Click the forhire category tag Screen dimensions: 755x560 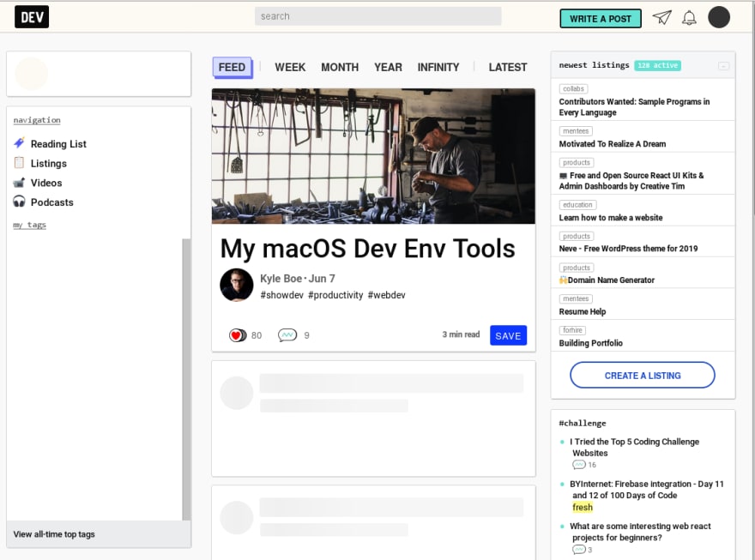[572, 330]
